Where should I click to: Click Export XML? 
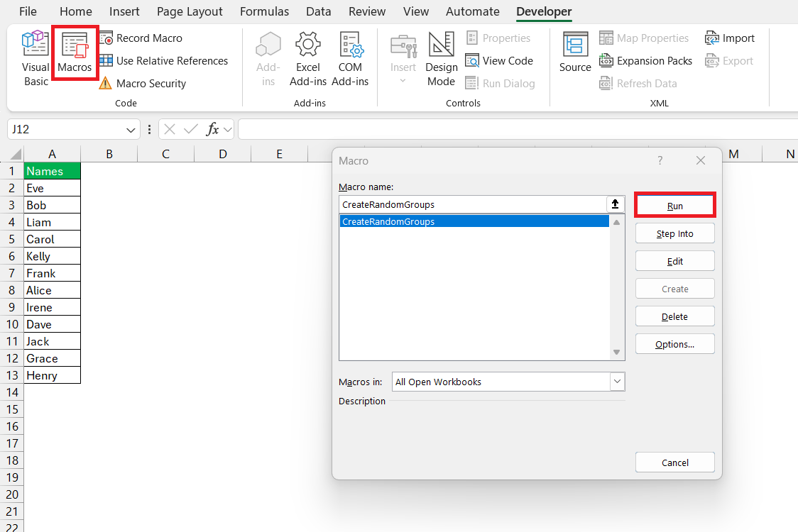(729, 60)
